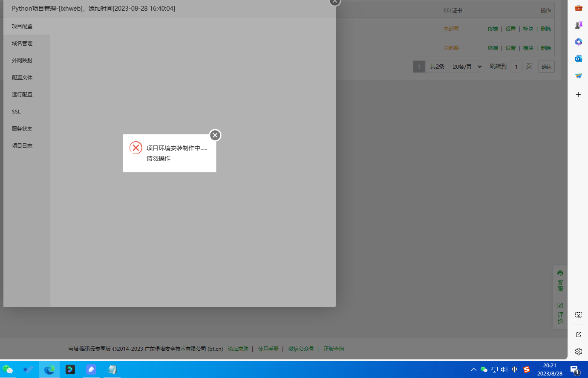Open WeChat from the taskbar
588x378 pixels.
pos(8,369)
